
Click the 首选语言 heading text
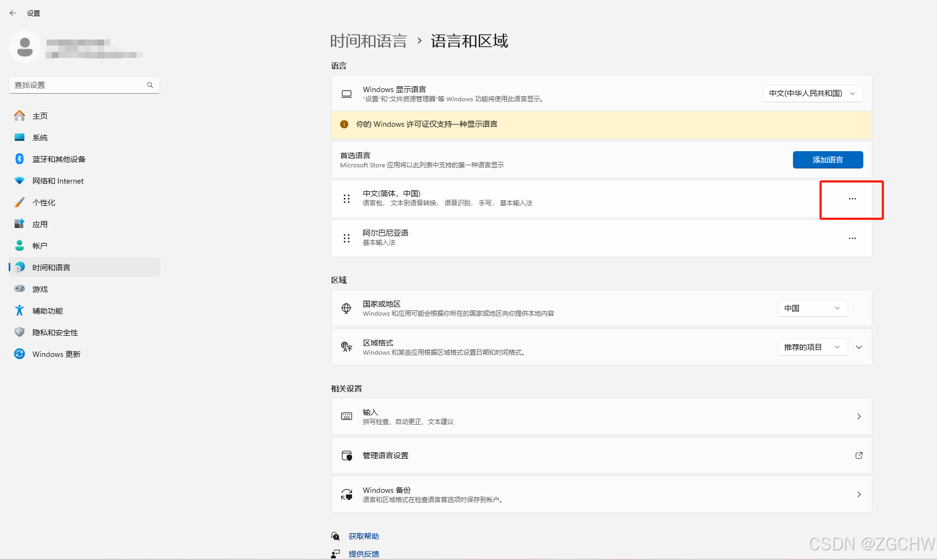coord(355,155)
